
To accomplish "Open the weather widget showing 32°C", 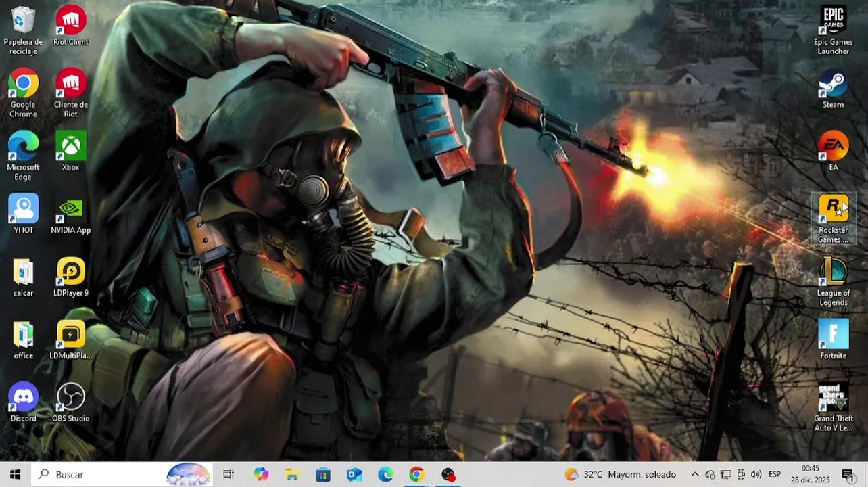I will pos(620,474).
